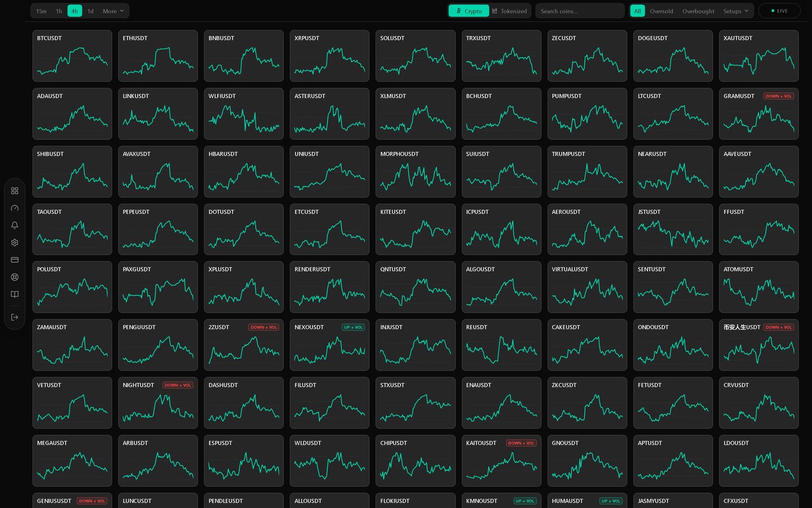This screenshot has height=508, width=812.
Task: Click the ADAUSDT label text
Action: (x=50, y=96)
